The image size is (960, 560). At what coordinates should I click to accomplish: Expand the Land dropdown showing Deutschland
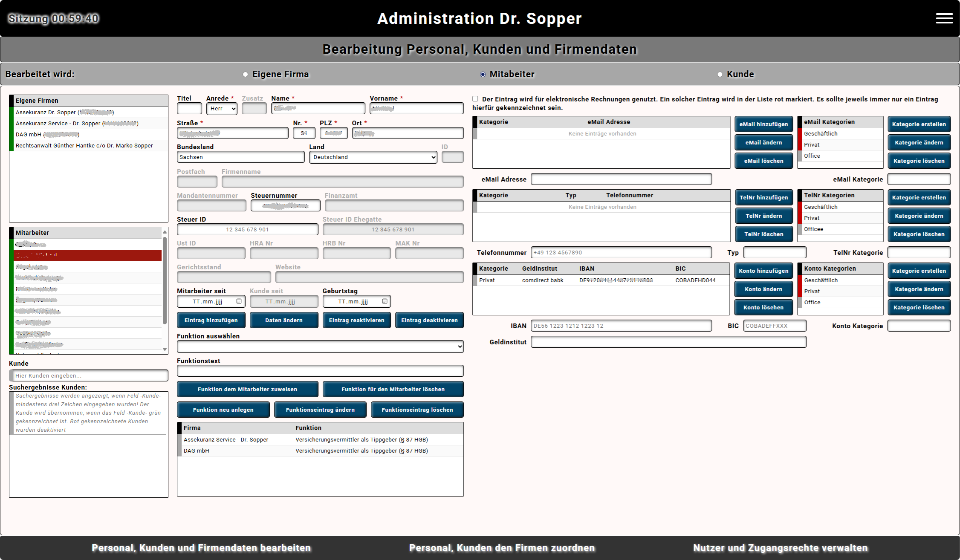pos(373,157)
